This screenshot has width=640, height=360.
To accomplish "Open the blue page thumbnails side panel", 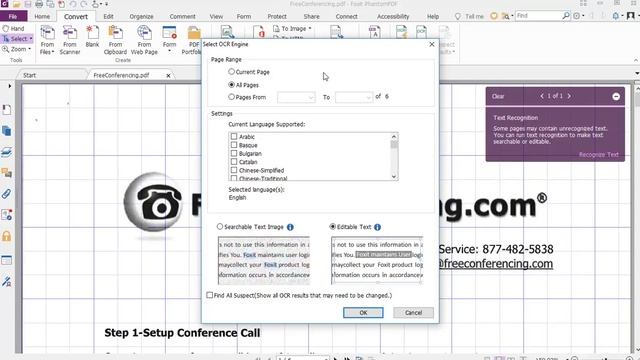I will point(7,131).
